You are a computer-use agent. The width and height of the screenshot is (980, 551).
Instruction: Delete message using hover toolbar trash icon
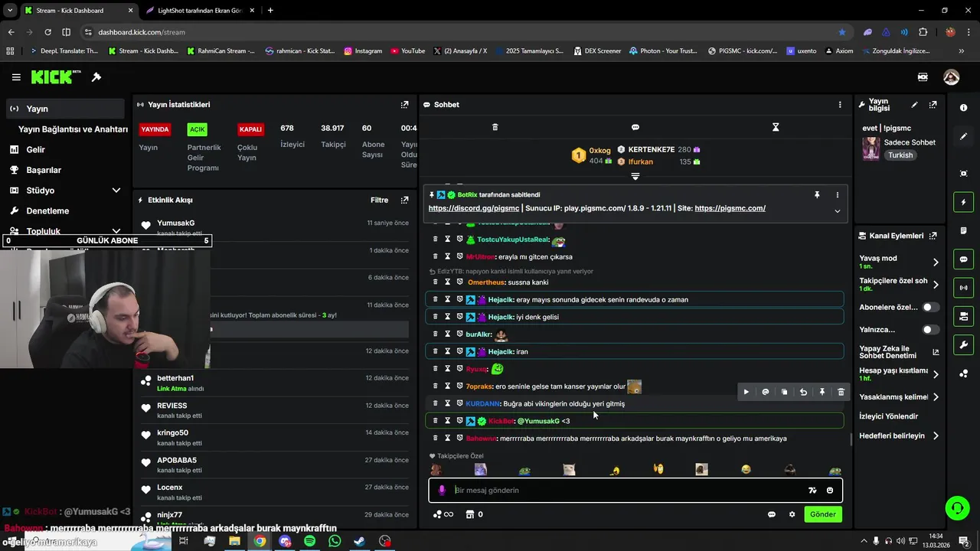click(841, 392)
